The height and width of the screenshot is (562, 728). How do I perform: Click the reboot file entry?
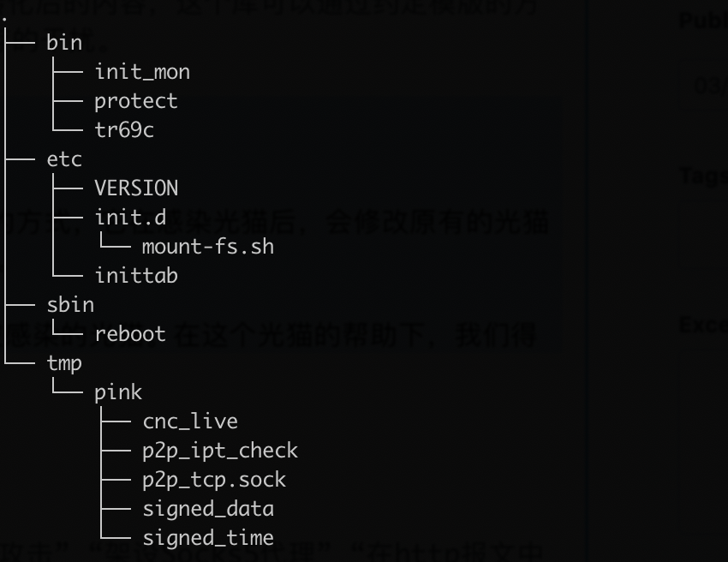pos(130,334)
